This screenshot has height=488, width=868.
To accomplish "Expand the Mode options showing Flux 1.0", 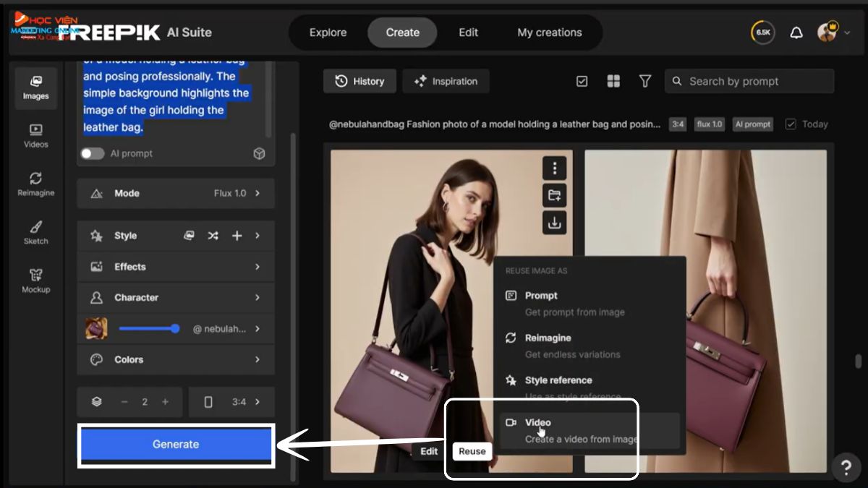I will click(176, 194).
